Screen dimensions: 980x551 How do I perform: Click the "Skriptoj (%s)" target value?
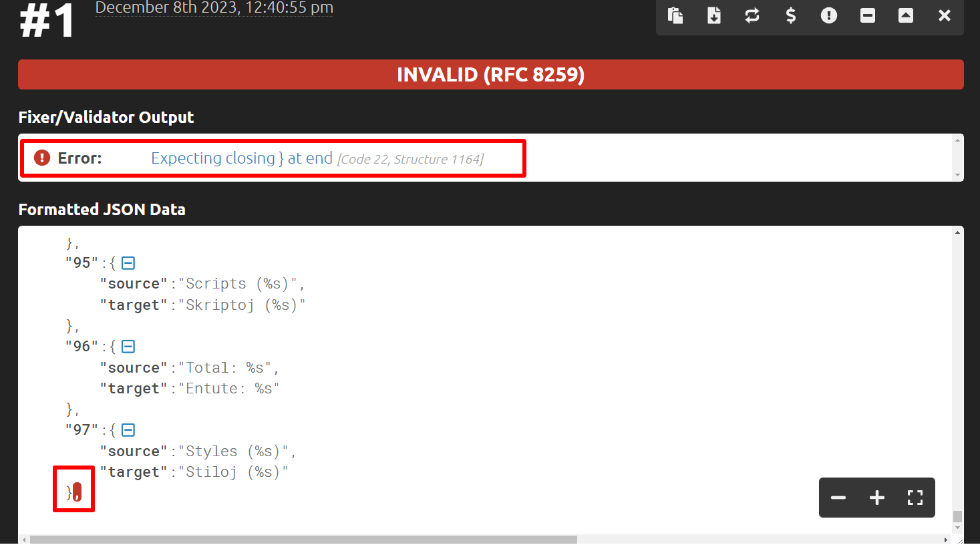coord(242,305)
